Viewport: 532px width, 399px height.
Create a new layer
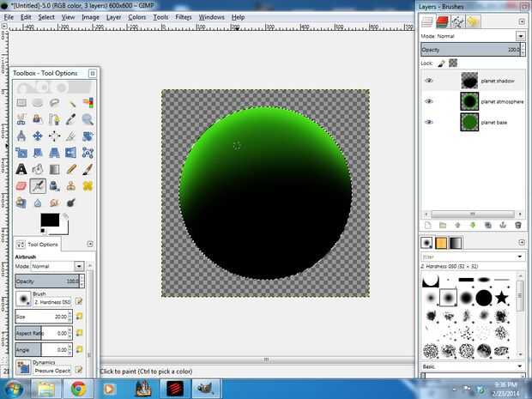click(x=427, y=225)
